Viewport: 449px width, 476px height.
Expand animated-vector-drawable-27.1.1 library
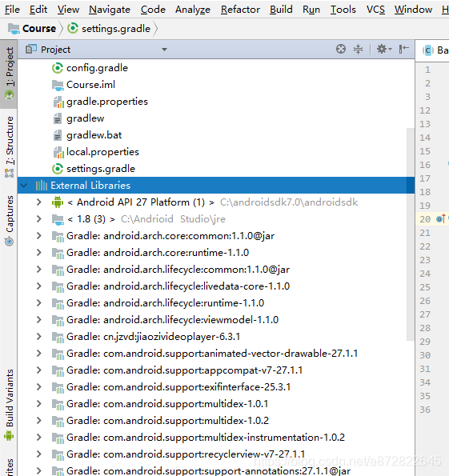[x=39, y=354]
